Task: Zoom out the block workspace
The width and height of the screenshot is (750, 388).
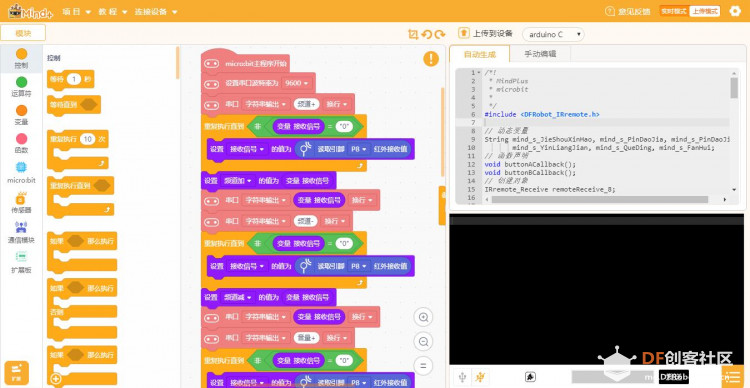Action: (423, 341)
